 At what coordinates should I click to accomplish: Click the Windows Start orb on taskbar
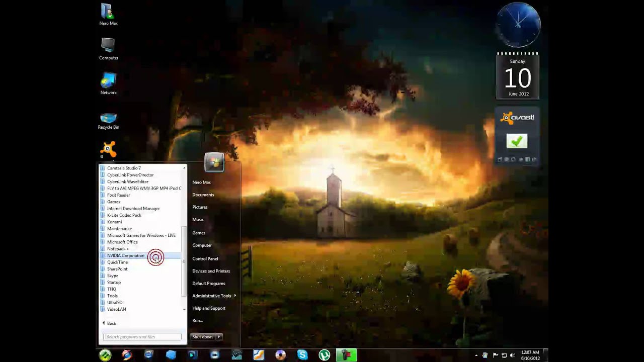click(105, 355)
